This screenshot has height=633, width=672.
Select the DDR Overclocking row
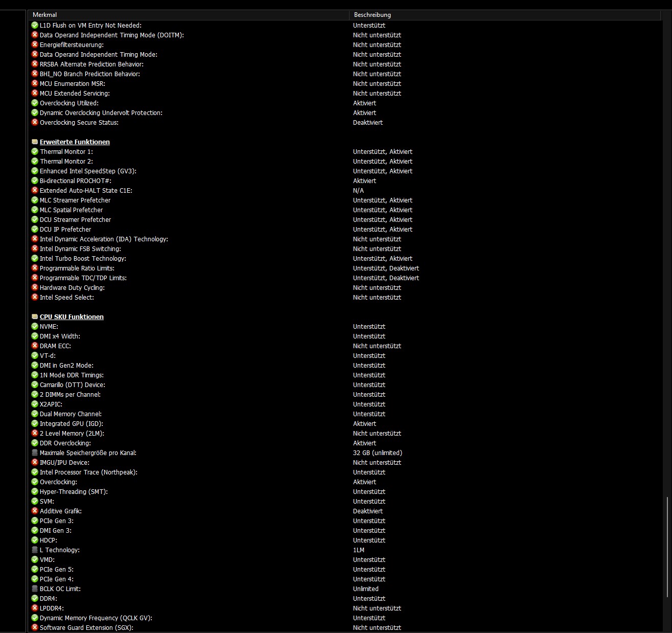coord(345,443)
